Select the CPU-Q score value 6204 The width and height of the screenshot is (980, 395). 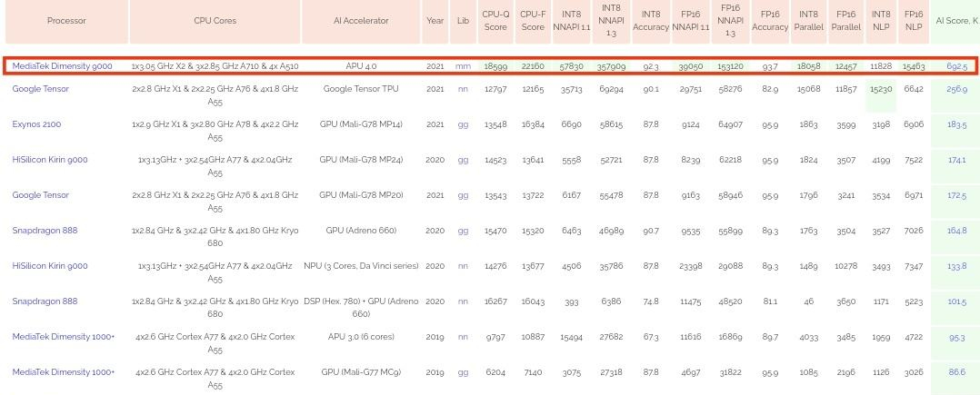495,372
